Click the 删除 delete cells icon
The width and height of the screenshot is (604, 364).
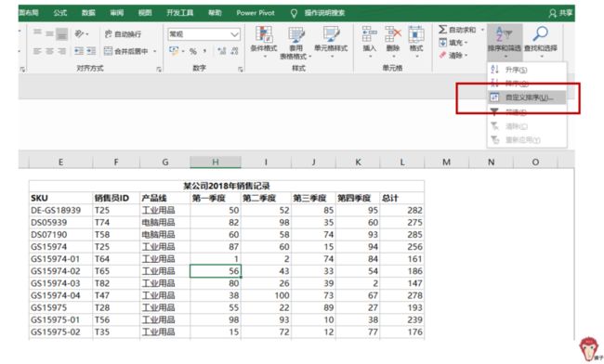click(x=393, y=34)
